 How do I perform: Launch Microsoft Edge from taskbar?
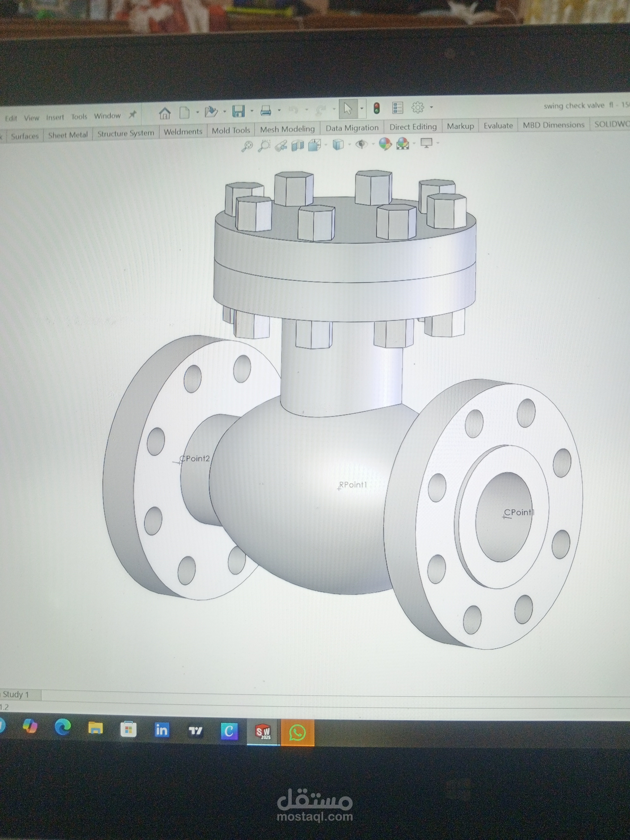[x=63, y=727]
